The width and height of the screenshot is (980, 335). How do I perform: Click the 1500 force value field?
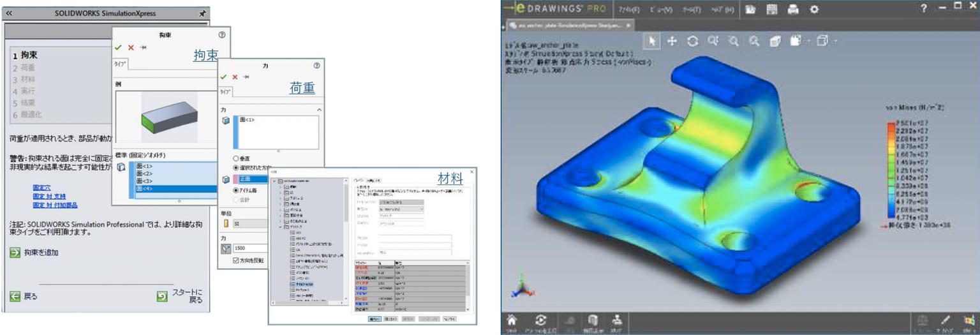click(250, 248)
